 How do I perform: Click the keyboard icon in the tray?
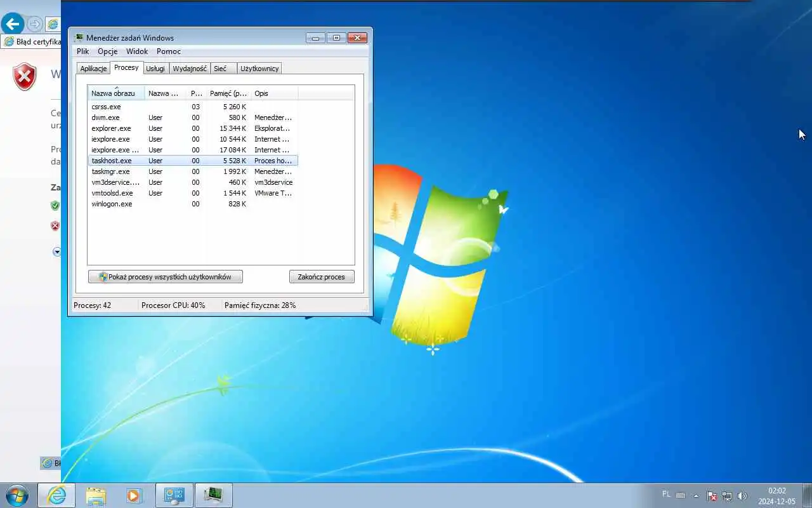(x=681, y=495)
